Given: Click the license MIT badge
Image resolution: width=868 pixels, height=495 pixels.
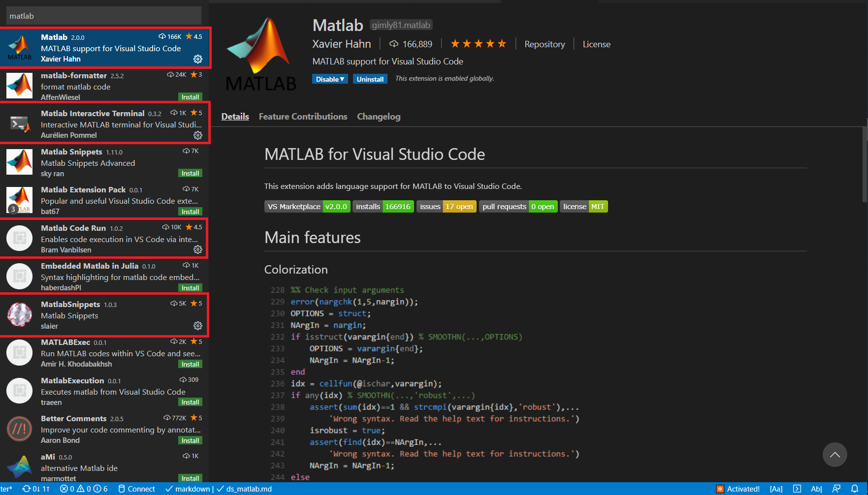Looking at the screenshot, I should pyautogui.click(x=584, y=207).
